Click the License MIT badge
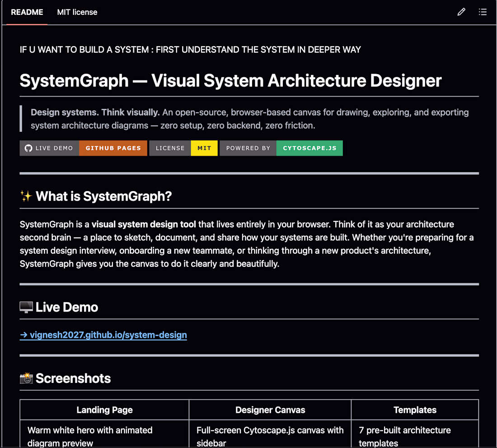The height and width of the screenshot is (448, 497). pyautogui.click(x=183, y=148)
